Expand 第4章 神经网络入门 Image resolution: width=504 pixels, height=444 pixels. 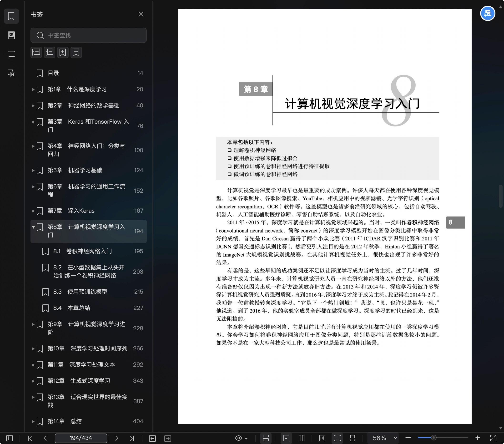[x=33, y=146]
